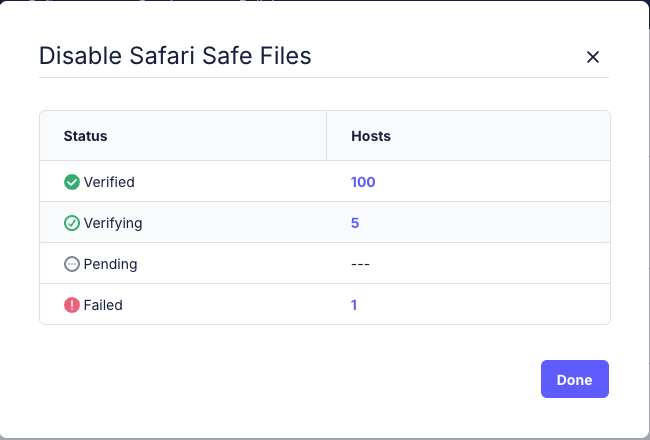This screenshot has width=650, height=440.
Task: Open the 5 verifying hosts link
Action: (355, 223)
